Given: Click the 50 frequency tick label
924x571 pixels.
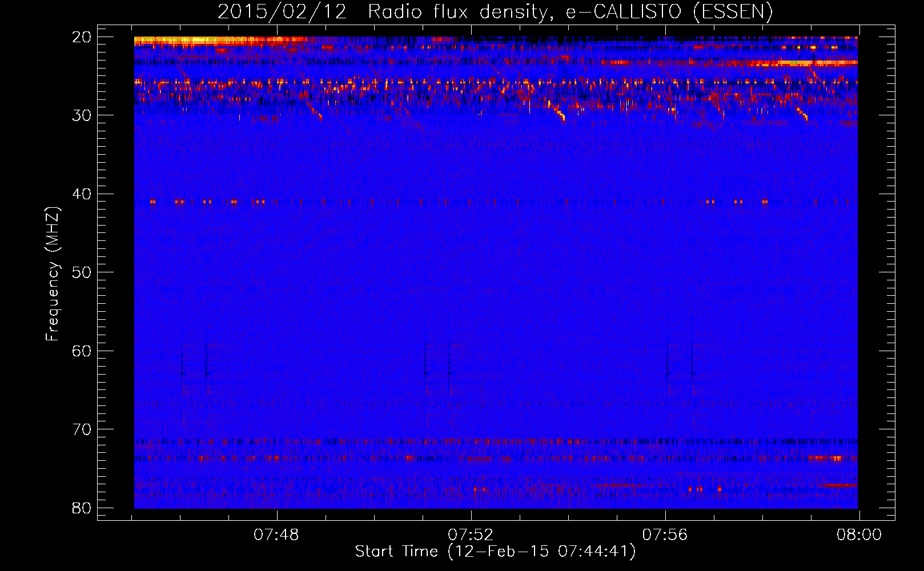Looking at the screenshot, I should click(82, 272).
